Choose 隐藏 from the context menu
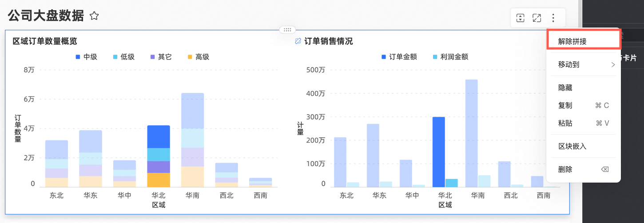The image size is (644, 223). click(x=583, y=88)
